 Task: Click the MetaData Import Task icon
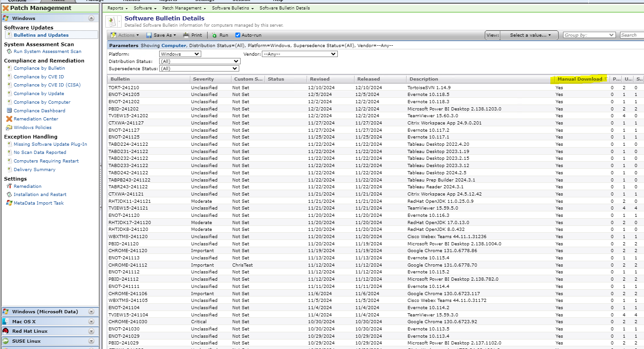tap(9, 203)
